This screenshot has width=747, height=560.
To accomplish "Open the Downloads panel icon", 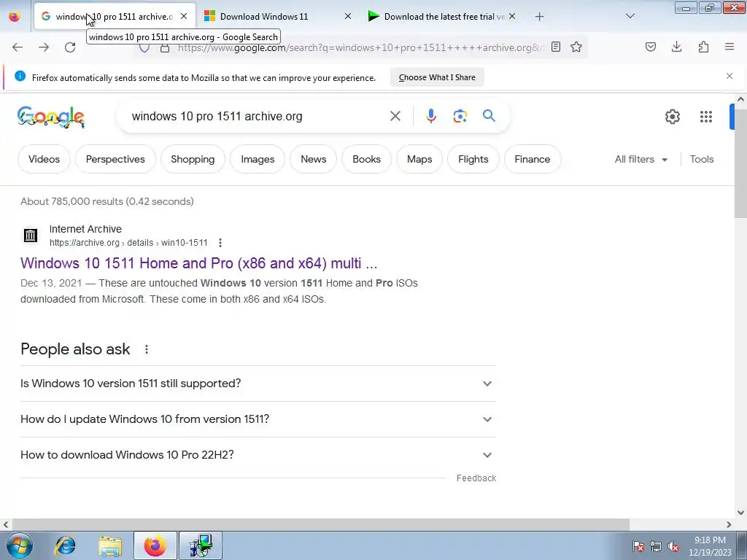I will 676,47.
